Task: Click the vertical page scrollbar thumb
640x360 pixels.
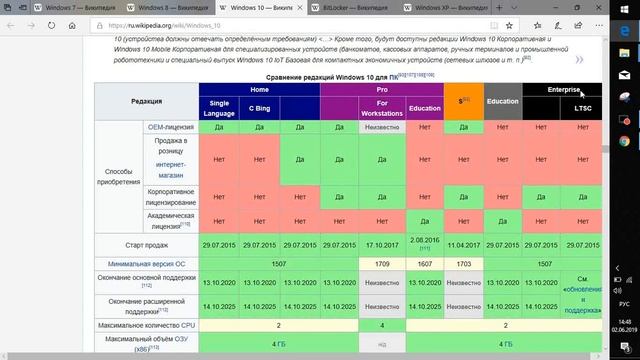Action: pyautogui.click(x=606, y=149)
